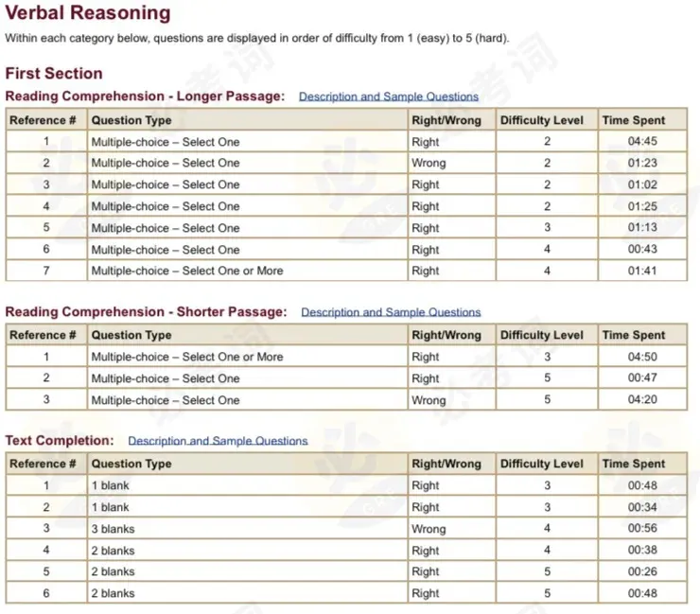Viewport: 700px width, 614px height.
Task: Click the 04:45 time spent cell
Action: (641, 142)
